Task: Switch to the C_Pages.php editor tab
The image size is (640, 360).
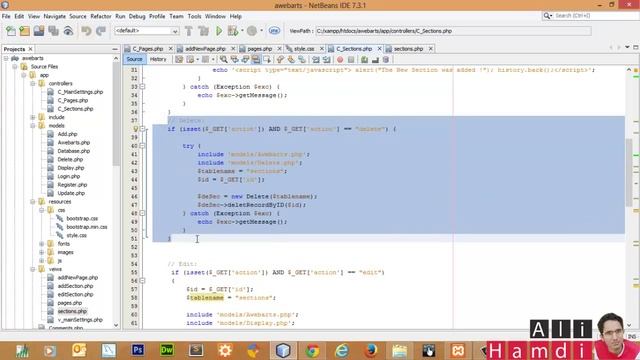Action: click(x=148, y=49)
